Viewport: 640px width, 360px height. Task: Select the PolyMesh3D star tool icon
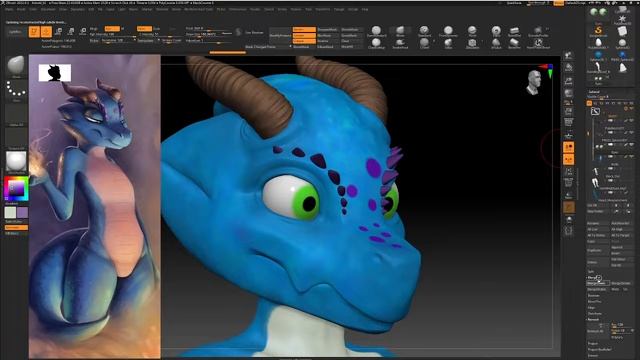[622, 19]
